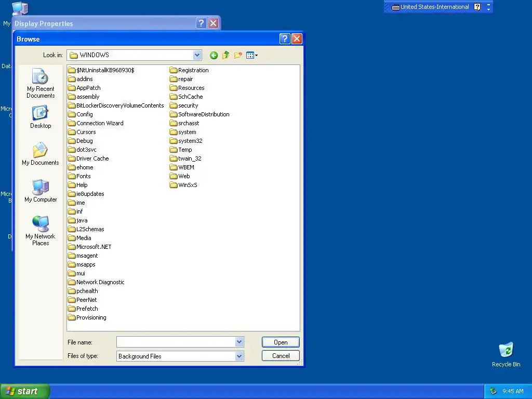Select the Cursors folder
The height and width of the screenshot is (399, 532).
[82, 132]
